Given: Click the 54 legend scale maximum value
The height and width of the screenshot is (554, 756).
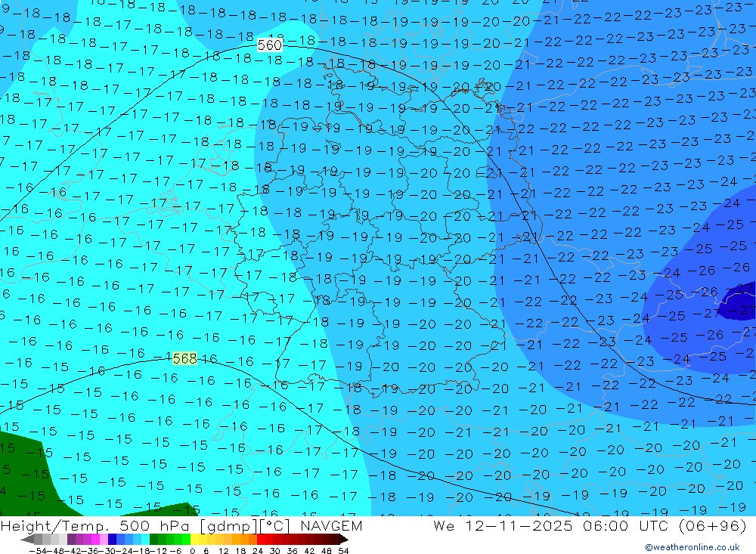Looking at the screenshot, I should click(x=343, y=551).
